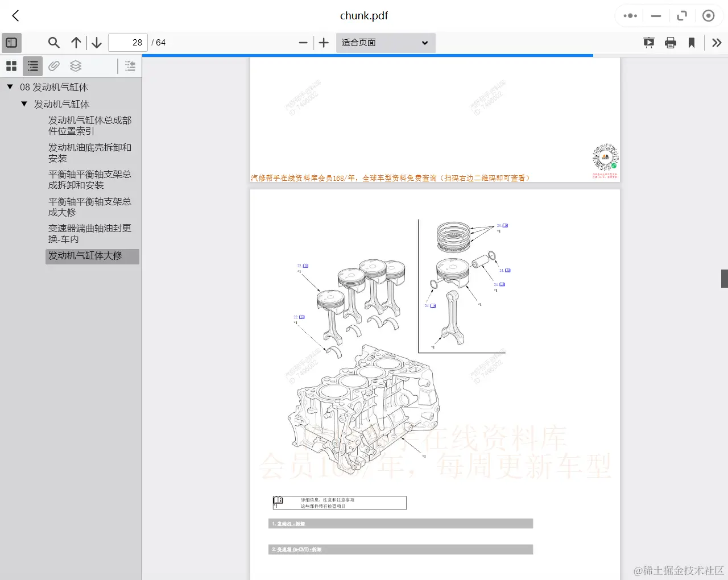Screen dimensions: 728x580
Task: Open the layers panel
Action: pos(76,66)
